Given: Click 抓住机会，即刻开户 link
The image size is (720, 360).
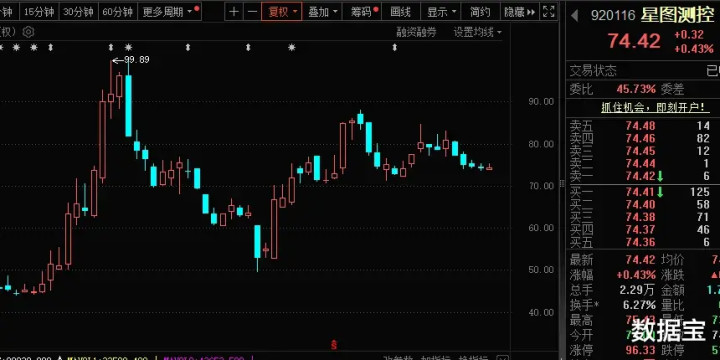Looking at the screenshot, I should (655, 107).
